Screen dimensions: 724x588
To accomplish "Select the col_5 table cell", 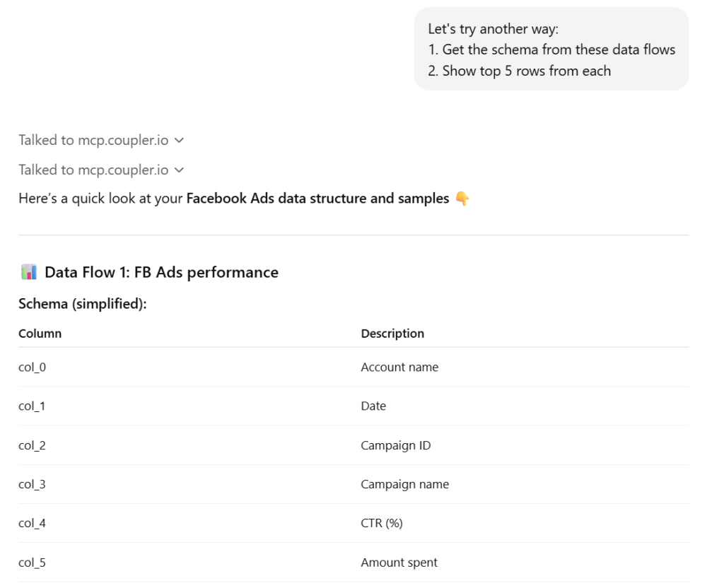I will tap(32, 563).
